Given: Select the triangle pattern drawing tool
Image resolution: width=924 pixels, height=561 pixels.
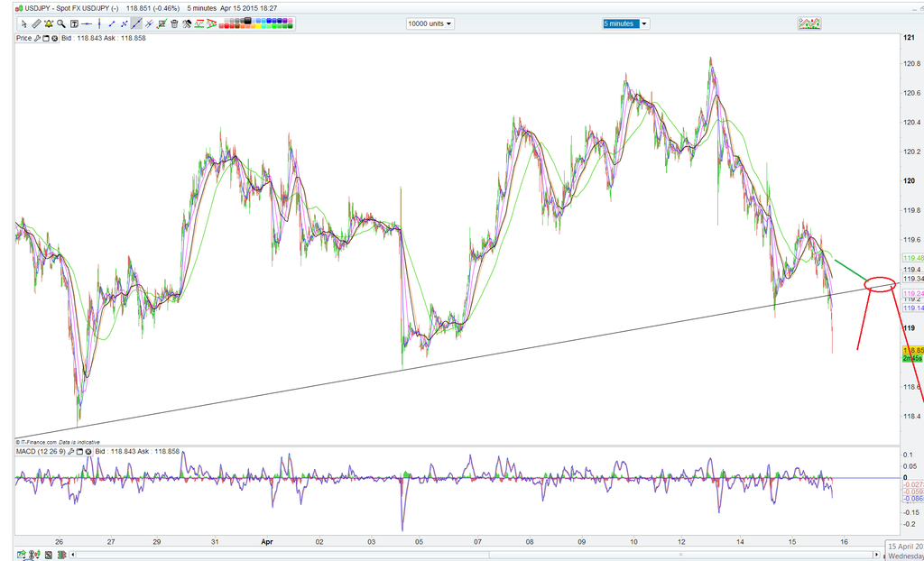Looking at the screenshot, I should click(x=211, y=23).
